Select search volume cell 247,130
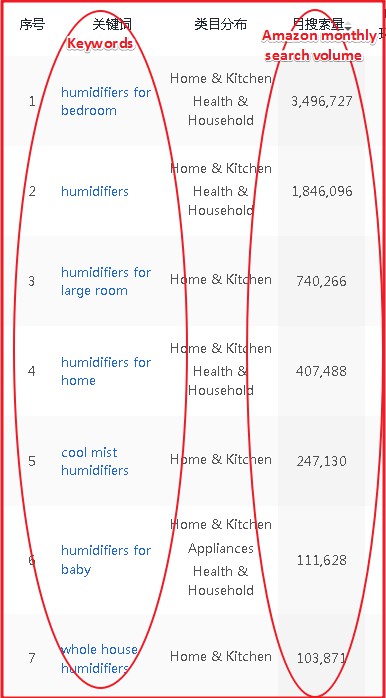 321,461
